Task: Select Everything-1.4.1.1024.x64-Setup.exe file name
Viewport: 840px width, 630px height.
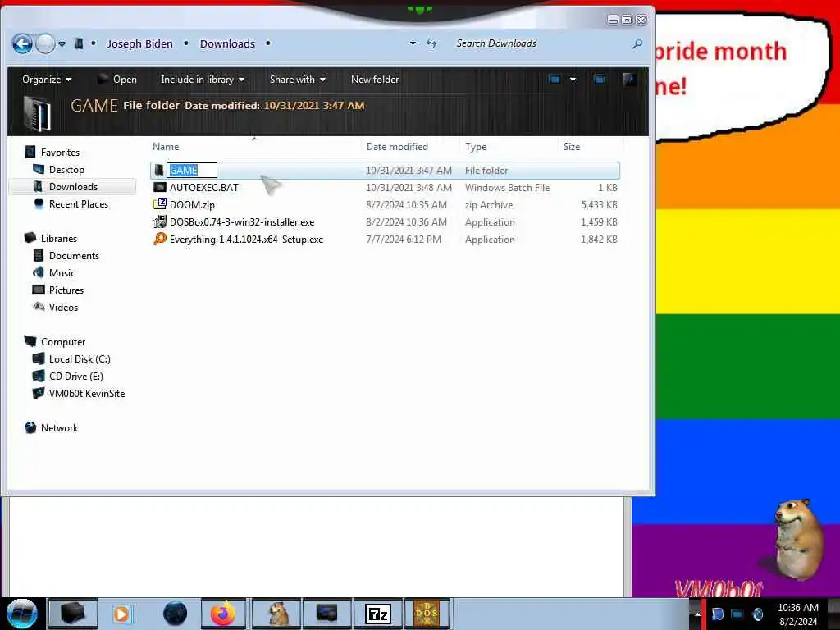Action: 246,240
